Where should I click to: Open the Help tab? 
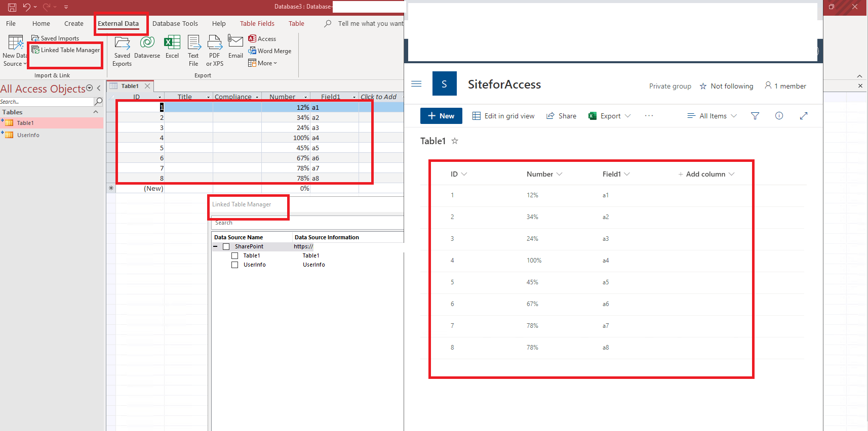pyautogui.click(x=219, y=23)
